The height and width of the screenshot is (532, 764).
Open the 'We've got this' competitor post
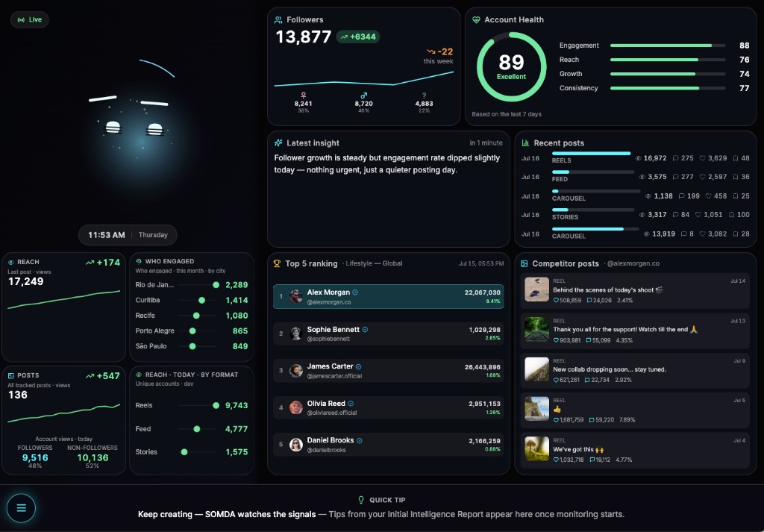click(634, 450)
